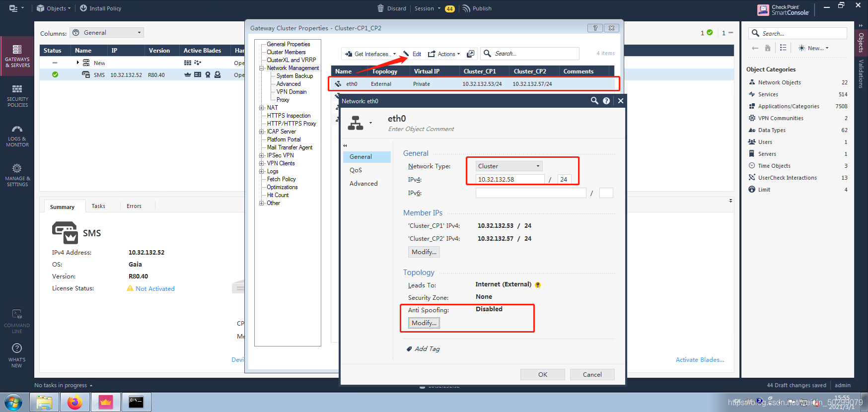Collapse the eth0 dialog navigation pane
Screen dimensions: 868x412
tap(345, 145)
